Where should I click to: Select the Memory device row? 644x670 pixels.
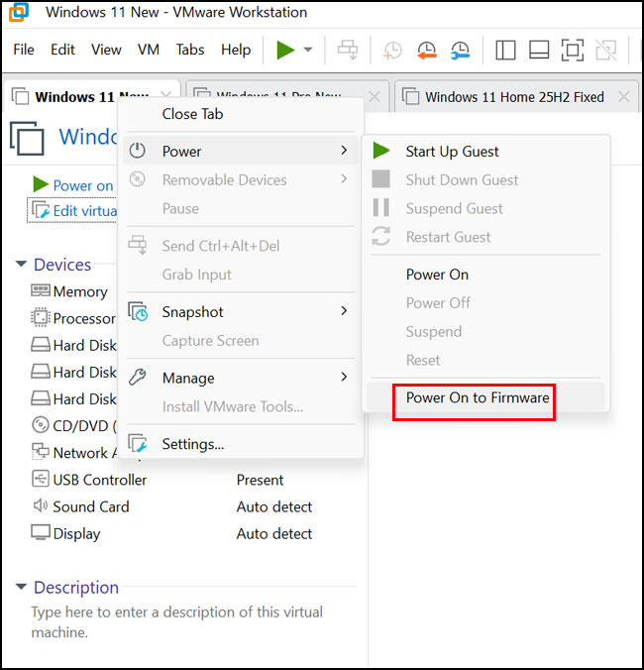tap(72, 291)
